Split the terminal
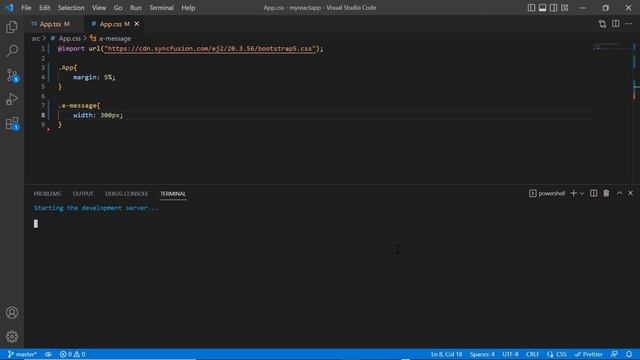640x360 pixels. (x=593, y=193)
